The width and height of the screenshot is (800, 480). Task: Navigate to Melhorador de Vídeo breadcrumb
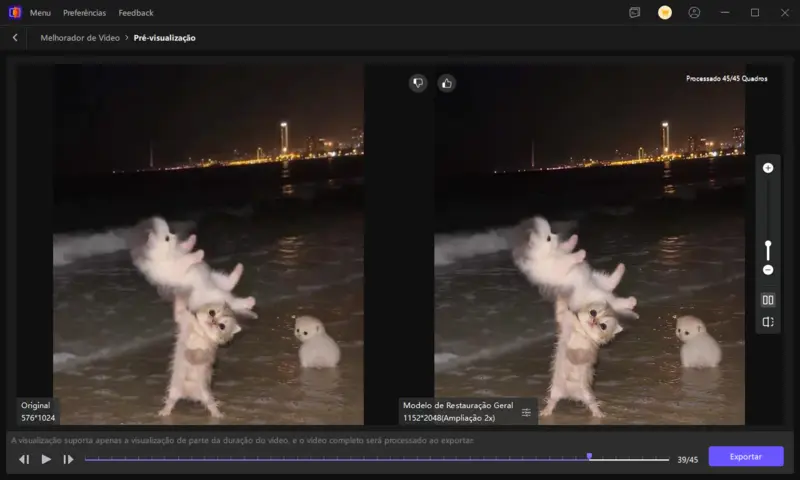coord(80,38)
